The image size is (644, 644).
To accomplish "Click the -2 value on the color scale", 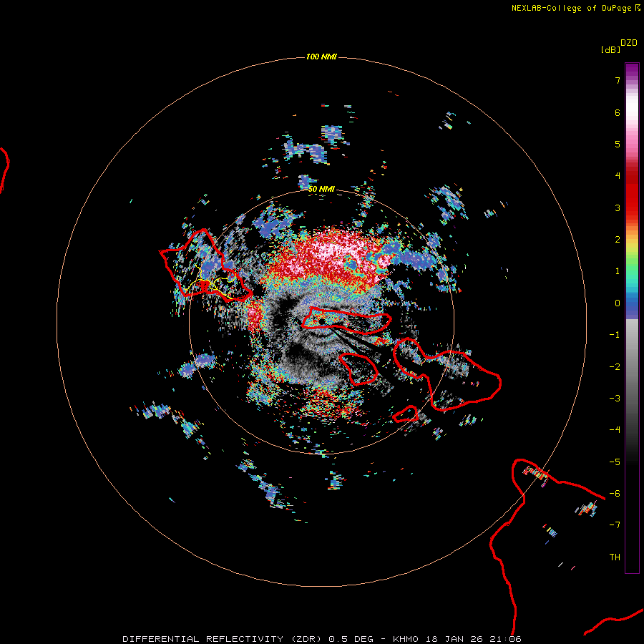I will point(615,367).
